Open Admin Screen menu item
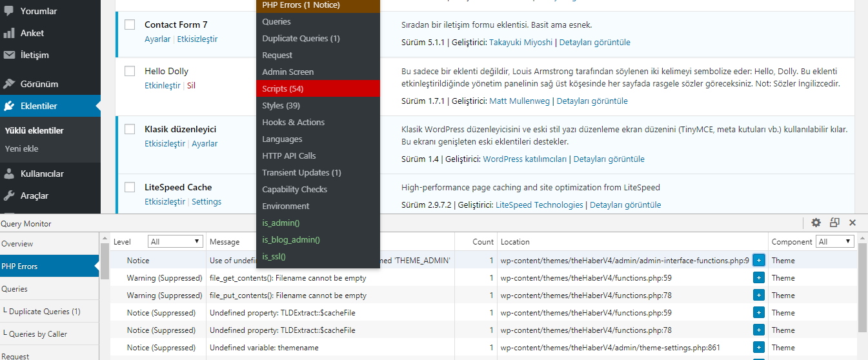Screen dimensions: 868x360 pyautogui.click(x=318, y=72)
